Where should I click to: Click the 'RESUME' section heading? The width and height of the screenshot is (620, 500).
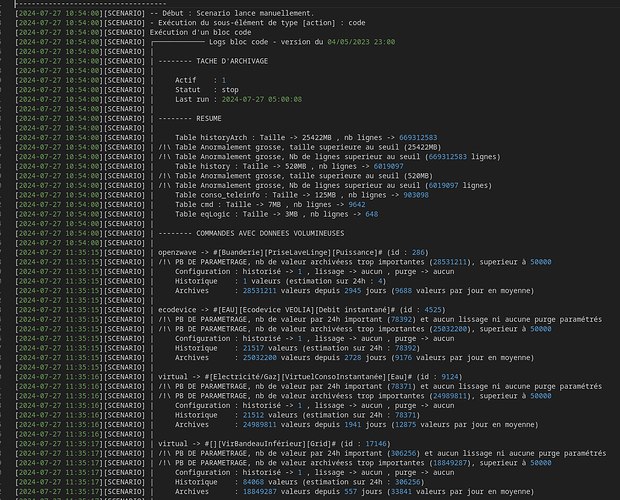(x=209, y=119)
